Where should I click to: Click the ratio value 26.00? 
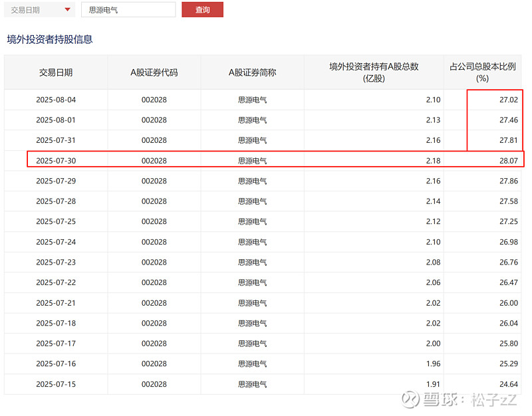coord(509,303)
